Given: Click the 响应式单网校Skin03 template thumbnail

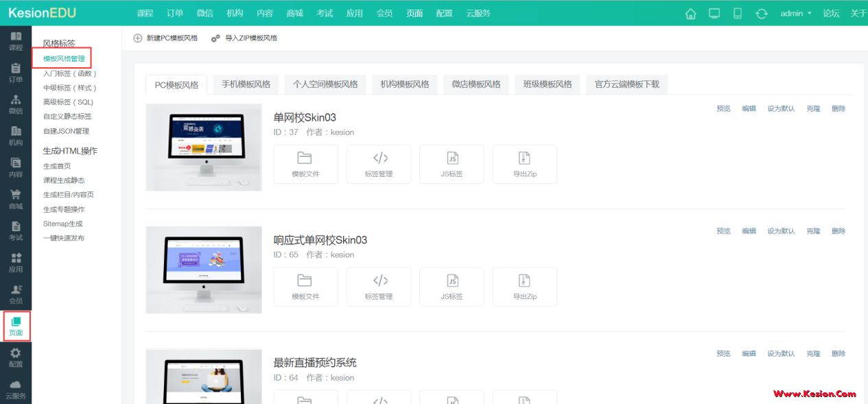Looking at the screenshot, I should coord(203,270).
